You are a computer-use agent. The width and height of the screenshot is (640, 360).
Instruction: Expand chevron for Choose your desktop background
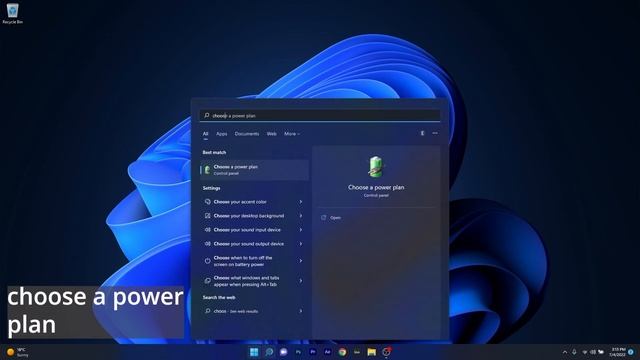tap(301, 216)
